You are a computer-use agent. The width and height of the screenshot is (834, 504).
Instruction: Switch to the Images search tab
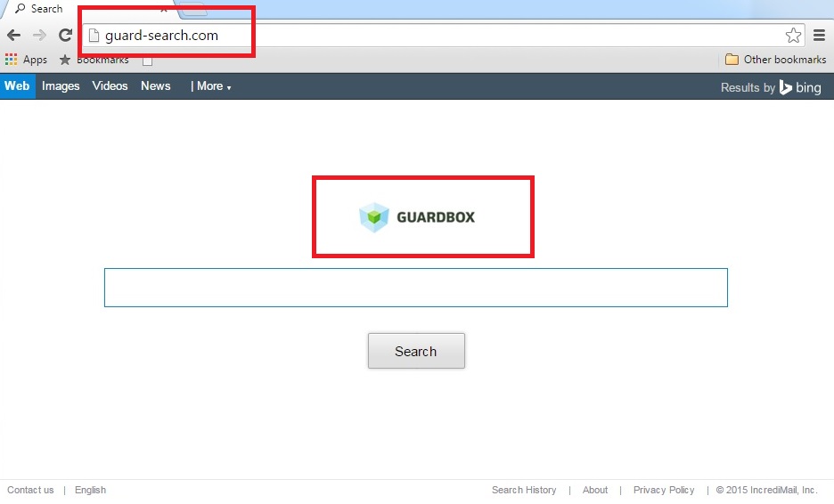[61, 86]
